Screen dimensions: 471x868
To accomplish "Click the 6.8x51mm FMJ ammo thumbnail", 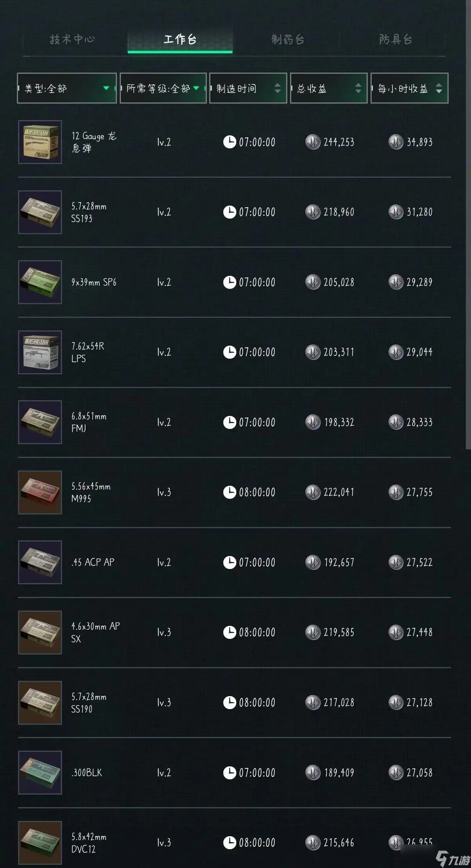I will pyautogui.click(x=40, y=422).
